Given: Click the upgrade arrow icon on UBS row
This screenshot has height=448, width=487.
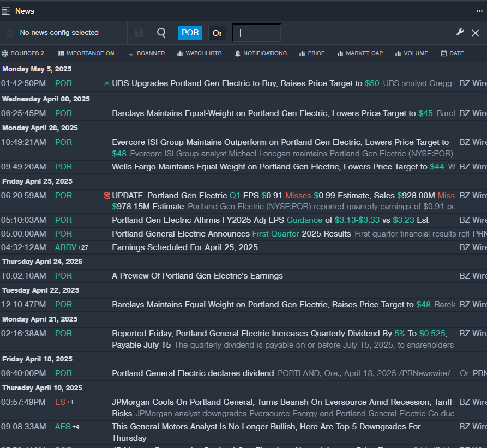Looking at the screenshot, I should click(107, 83).
